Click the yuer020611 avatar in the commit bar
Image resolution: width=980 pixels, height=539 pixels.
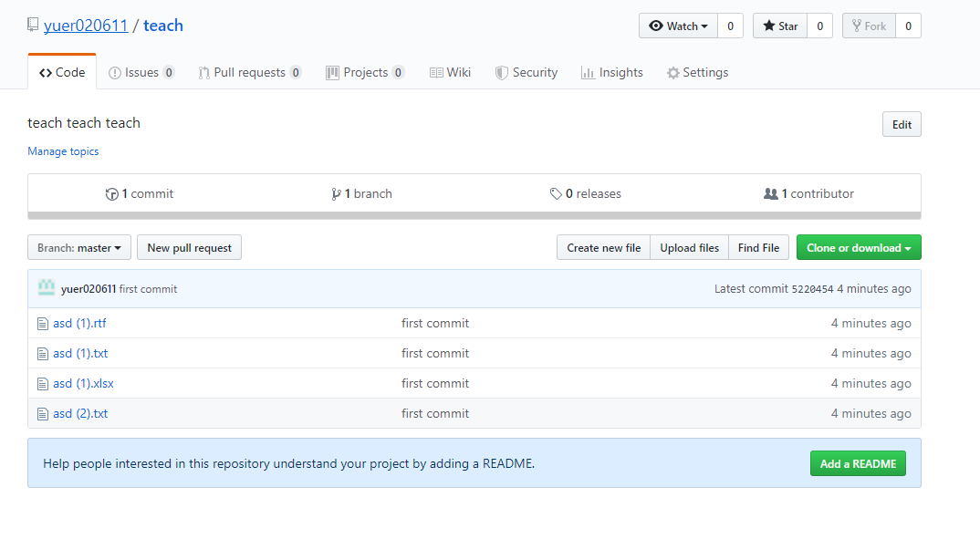(47, 288)
